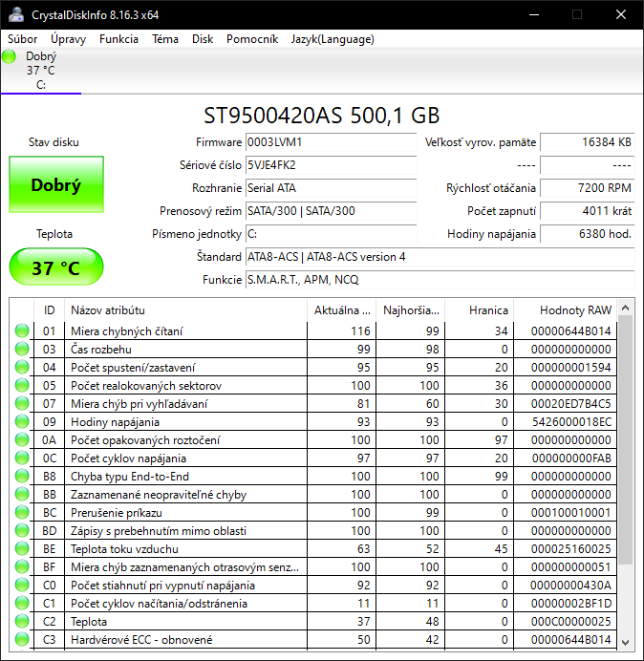644x661 pixels.
Task: Click the scroll up arrow of attribute list
Action: point(626,309)
